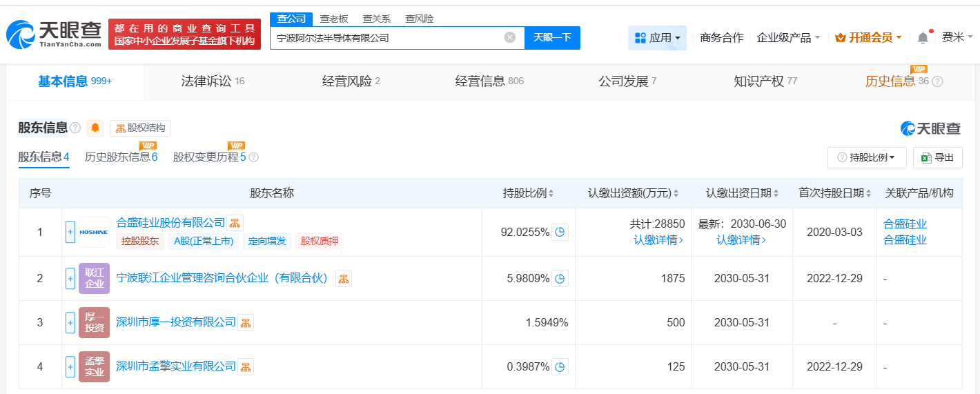Click the company search input field
Image resolution: width=980 pixels, height=394 pixels.
click(x=386, y=38)
